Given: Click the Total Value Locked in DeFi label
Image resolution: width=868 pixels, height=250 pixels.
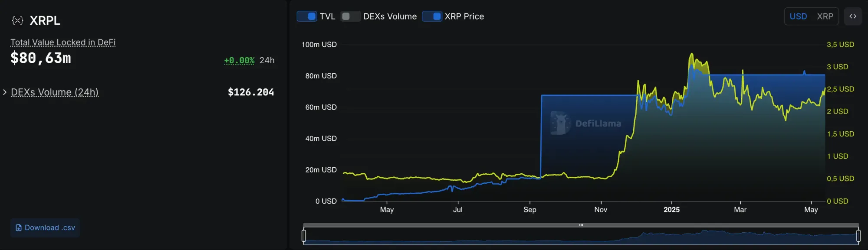Looking at the screenshot, I should tap(63, 42).
